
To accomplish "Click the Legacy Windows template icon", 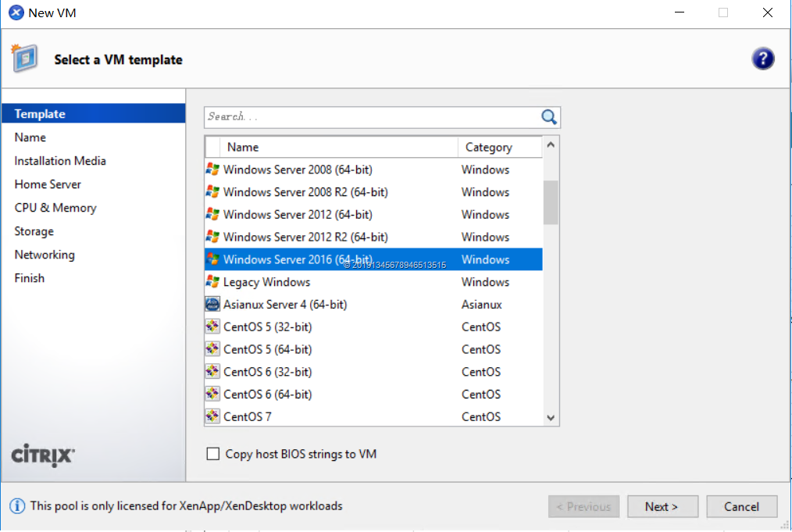I will [212, 282].
